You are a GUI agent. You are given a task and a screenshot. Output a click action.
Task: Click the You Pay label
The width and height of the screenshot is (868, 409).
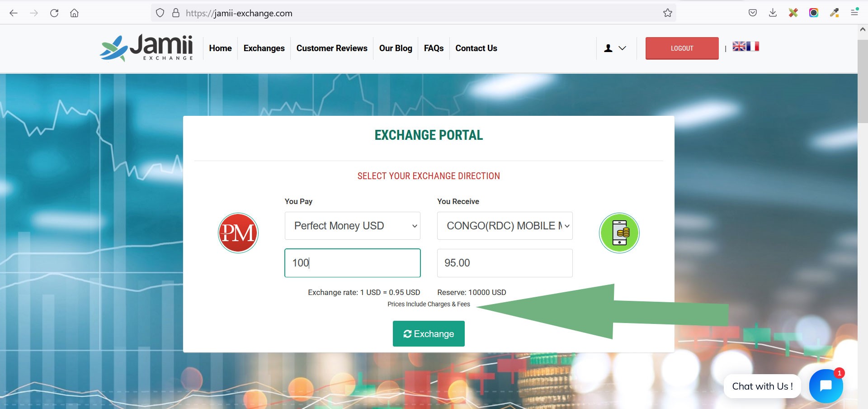(298, 201)
